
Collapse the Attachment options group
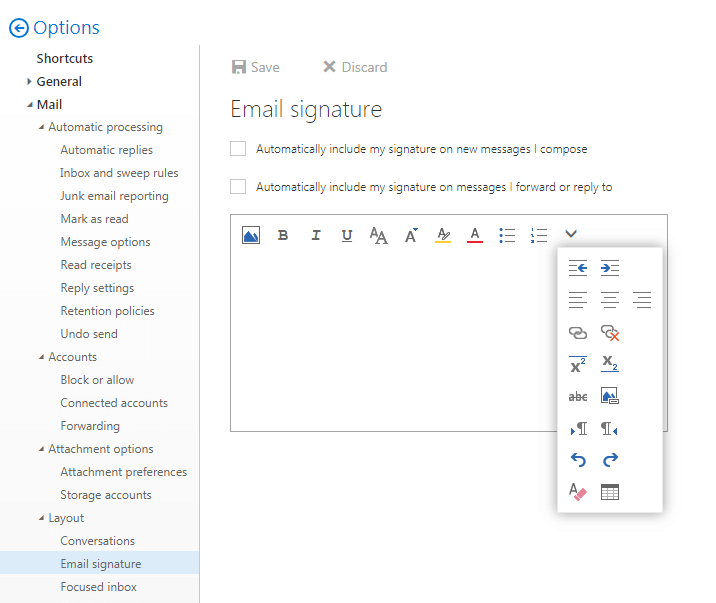pos(41,449)
